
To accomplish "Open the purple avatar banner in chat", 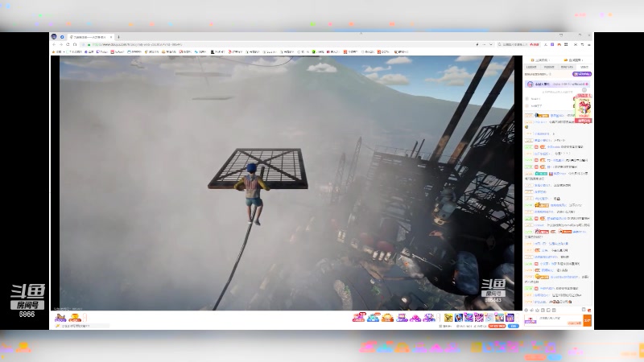I will pyautogui.click(x=558, y=84).
